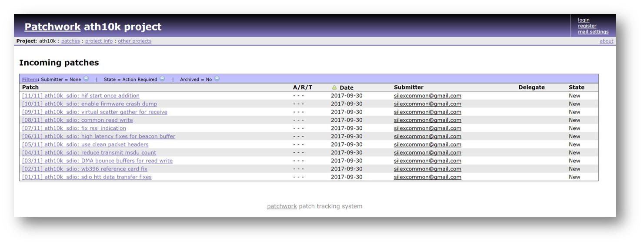Open patch 04/11 reduce transmit msdu count

(x=89, y=153)
